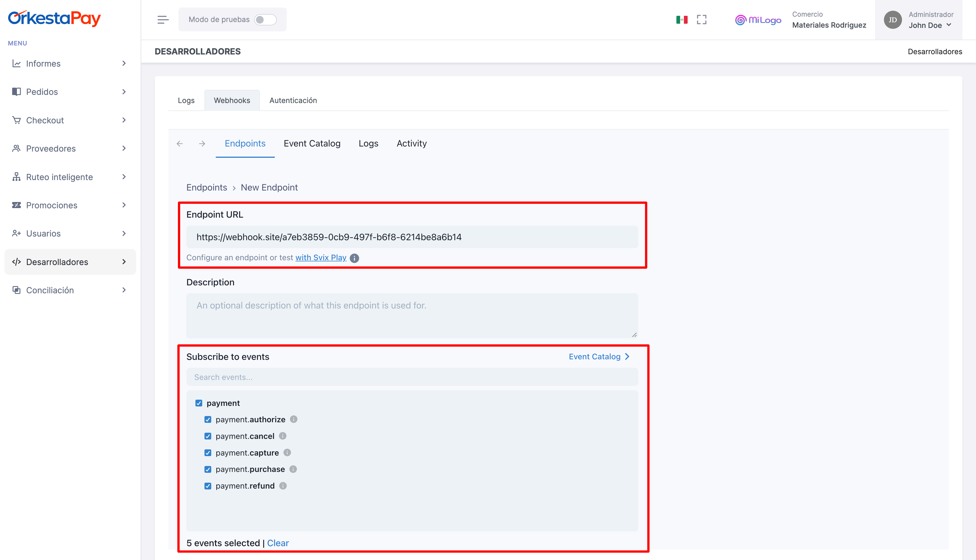Expand the Promociones menu chevron
The height and width of the screenshot is (560, 976).
coord(124,205)
